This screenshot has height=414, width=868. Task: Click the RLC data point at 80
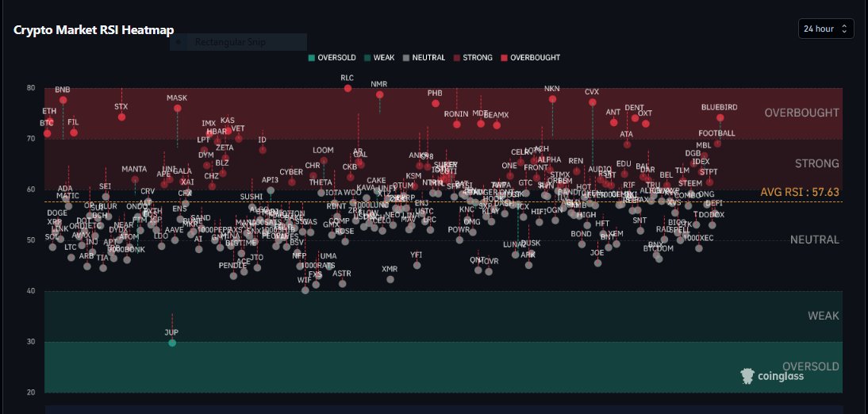tap(348, 89)
